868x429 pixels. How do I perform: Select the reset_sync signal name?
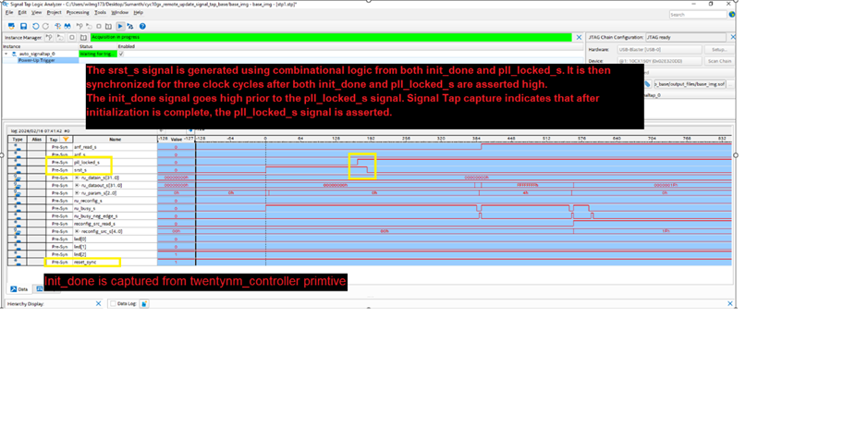85,262
